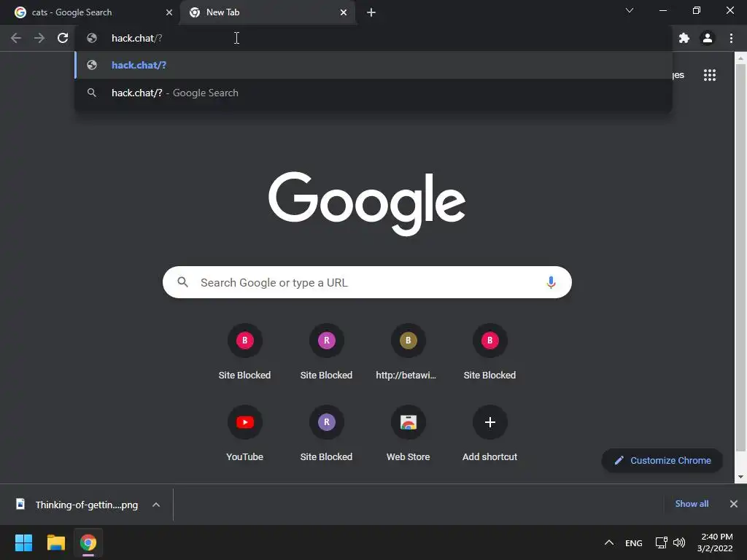Start voice search with the microphone
The height and width of the screenshot is (560, 747).
point(551,282)
